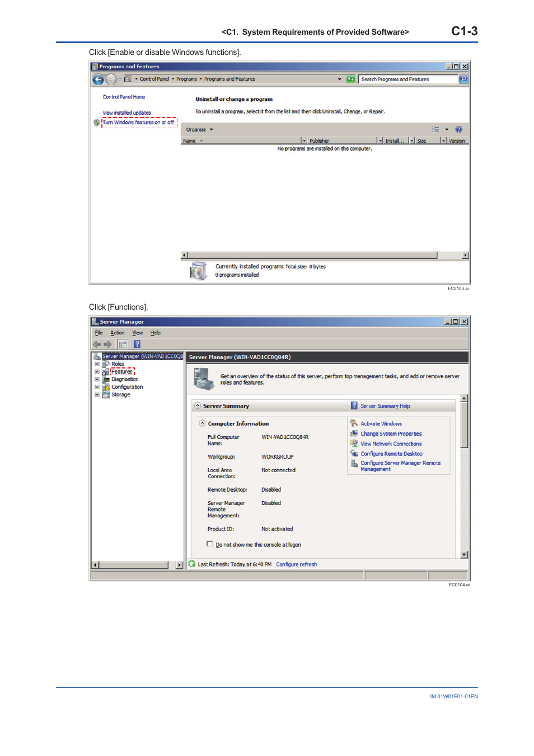Click the Programs breadcrumb in the address bar
534x756 pixels.
tap(186, 79)
